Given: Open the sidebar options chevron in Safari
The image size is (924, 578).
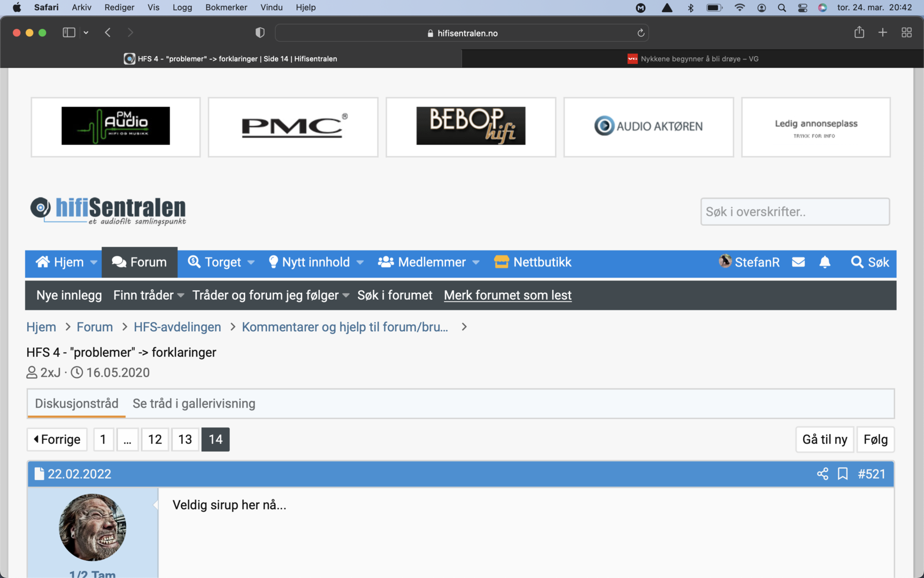Looking at the screenshot, I should pyautogui.click(x=86, y=33).
